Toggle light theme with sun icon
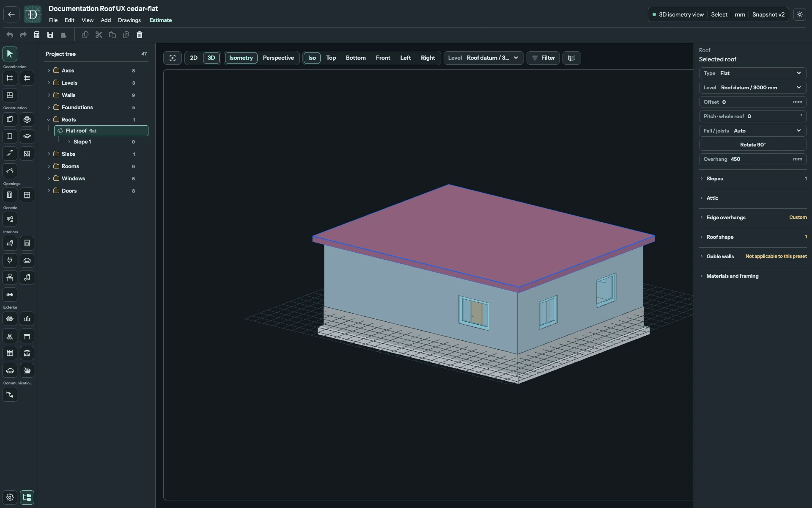Image resolution: width=812 pixels, height=508 pixels. (800, 14)
